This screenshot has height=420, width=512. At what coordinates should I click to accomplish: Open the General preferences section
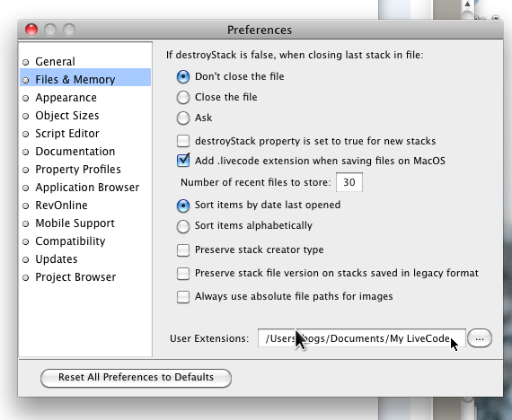tap(85, 62)
